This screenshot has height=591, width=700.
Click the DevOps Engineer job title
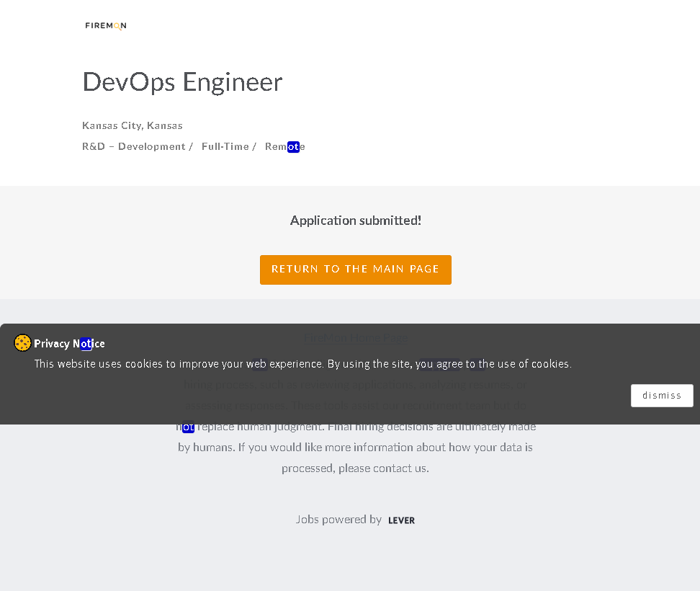(x=182, y=82)
